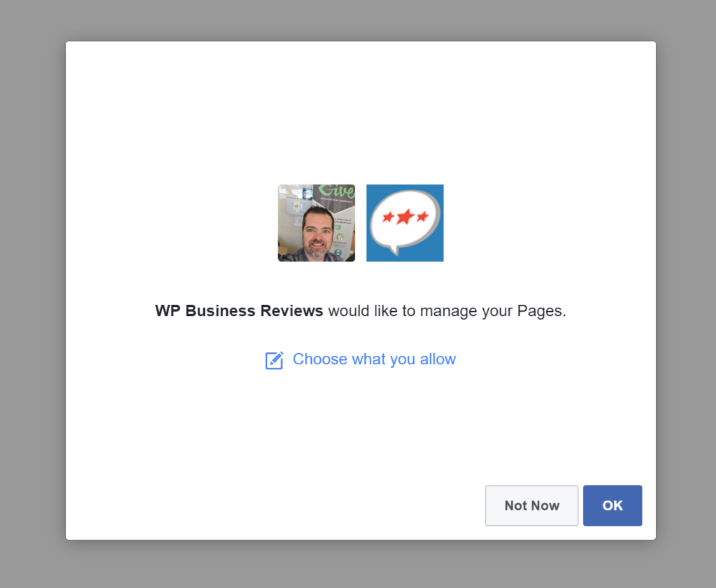Open the Choose what you allow link
The image size is (716, 588).
374,359
